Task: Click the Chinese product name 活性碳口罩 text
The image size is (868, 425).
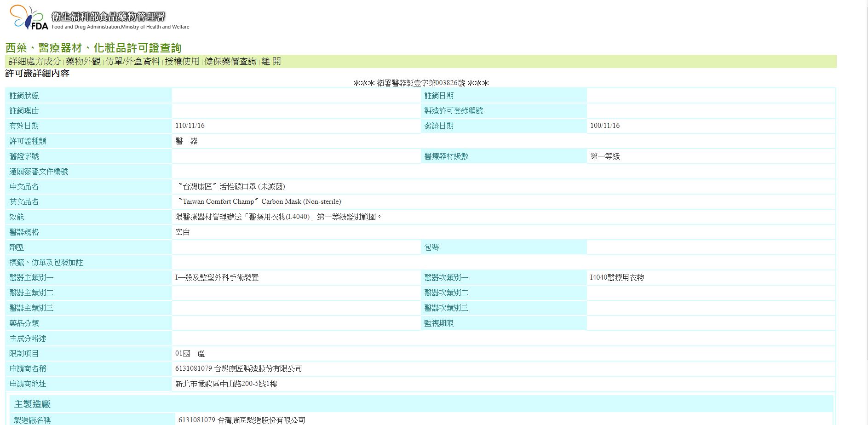Action: [x=231, y=187]
